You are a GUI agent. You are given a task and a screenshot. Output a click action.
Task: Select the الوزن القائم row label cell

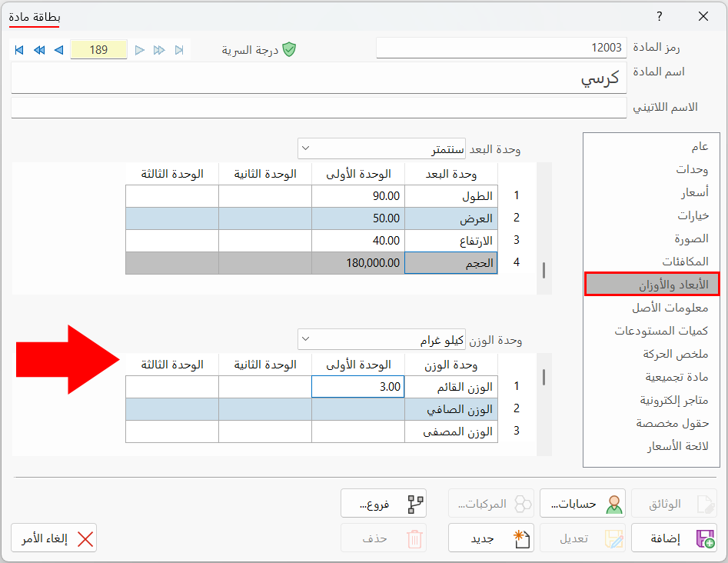coord(451,387)
